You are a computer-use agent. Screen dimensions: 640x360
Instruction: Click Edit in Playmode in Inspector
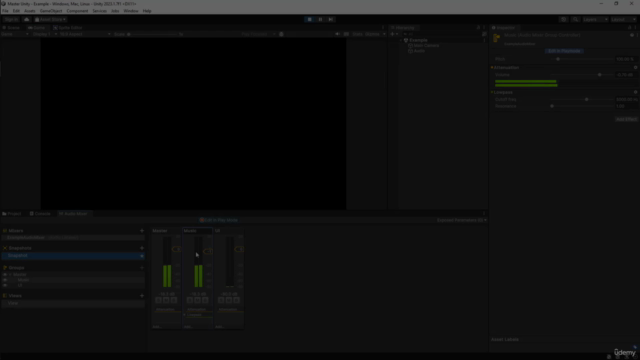(x=564, y=51)
